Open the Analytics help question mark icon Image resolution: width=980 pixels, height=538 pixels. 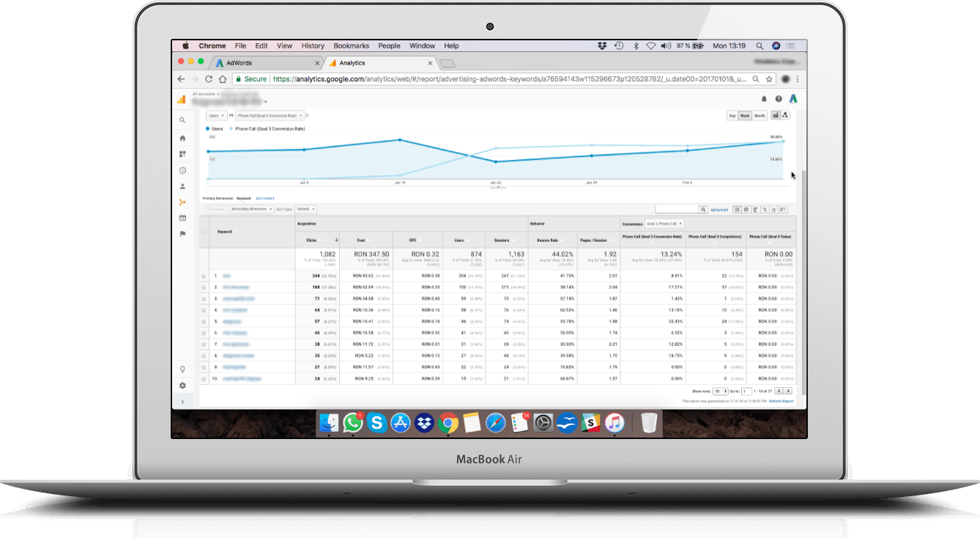click(x=779, y=99)
